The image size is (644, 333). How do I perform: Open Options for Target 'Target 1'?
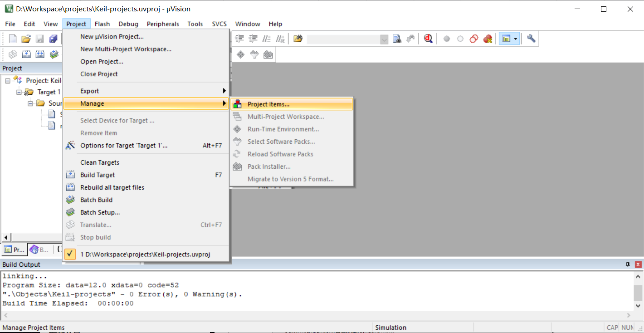coord(146,146)
